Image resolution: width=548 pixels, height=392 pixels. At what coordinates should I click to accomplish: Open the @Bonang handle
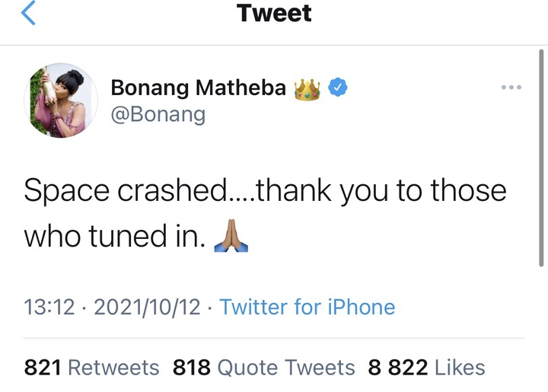click(x=158, y=115)
